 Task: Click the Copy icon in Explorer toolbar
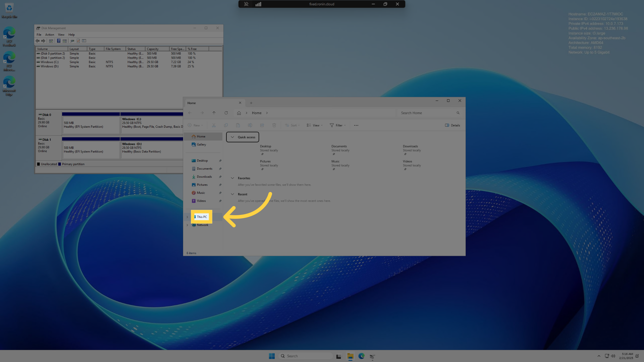[x=226, y=125]
